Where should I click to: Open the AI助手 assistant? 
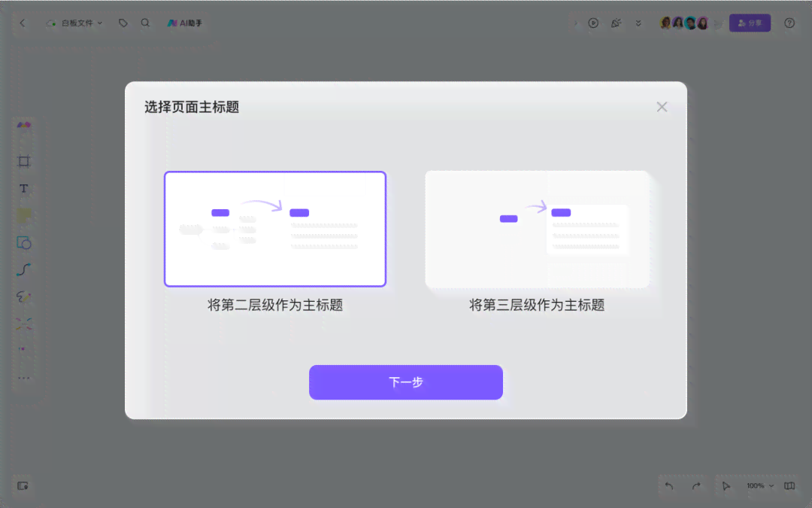pyautogui.click(x=184, y=23)
